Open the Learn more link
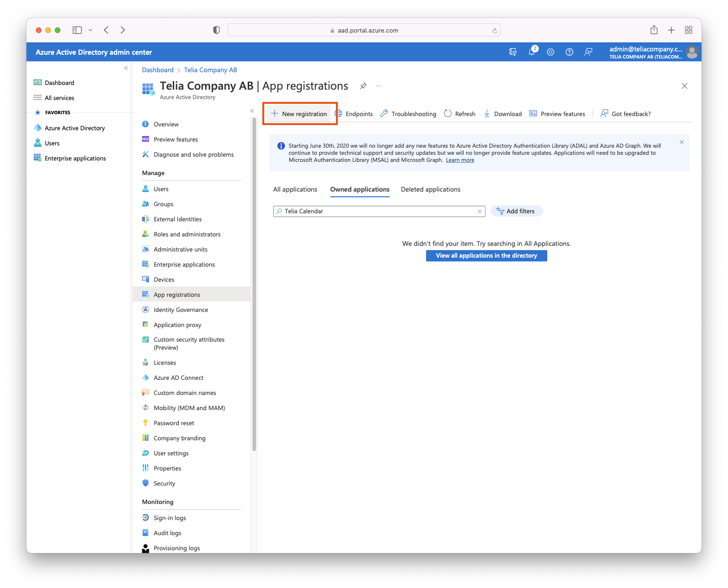Viewport: 728px width, 588px height. point(460,160)
